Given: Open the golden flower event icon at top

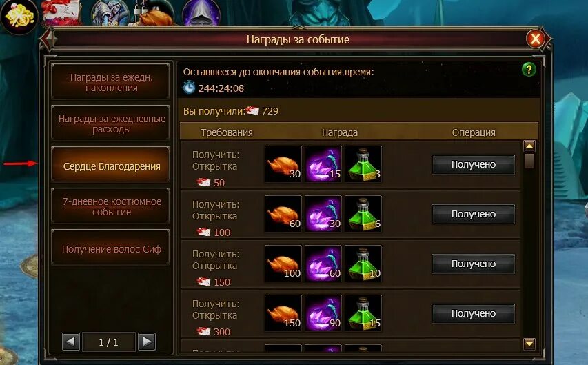Looking at the screenshot, I should [19, 16].
